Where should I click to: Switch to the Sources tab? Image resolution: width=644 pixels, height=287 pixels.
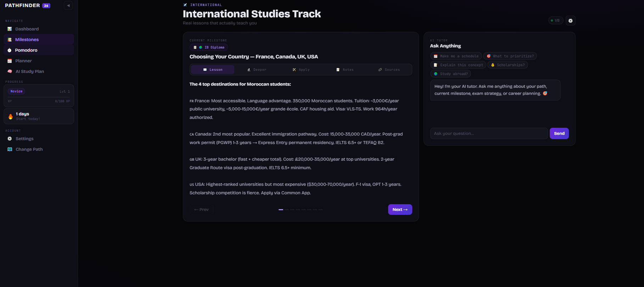click(x=389, y=70)
